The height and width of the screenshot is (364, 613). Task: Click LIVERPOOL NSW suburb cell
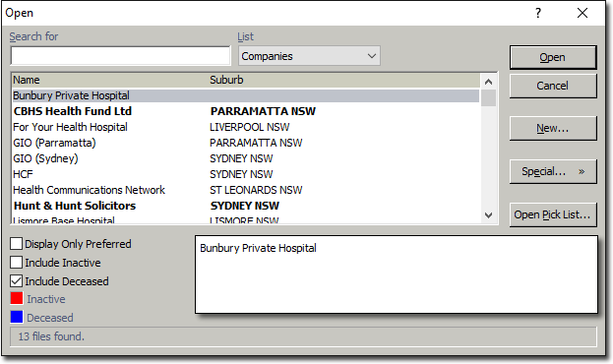(x=249, y=127)
